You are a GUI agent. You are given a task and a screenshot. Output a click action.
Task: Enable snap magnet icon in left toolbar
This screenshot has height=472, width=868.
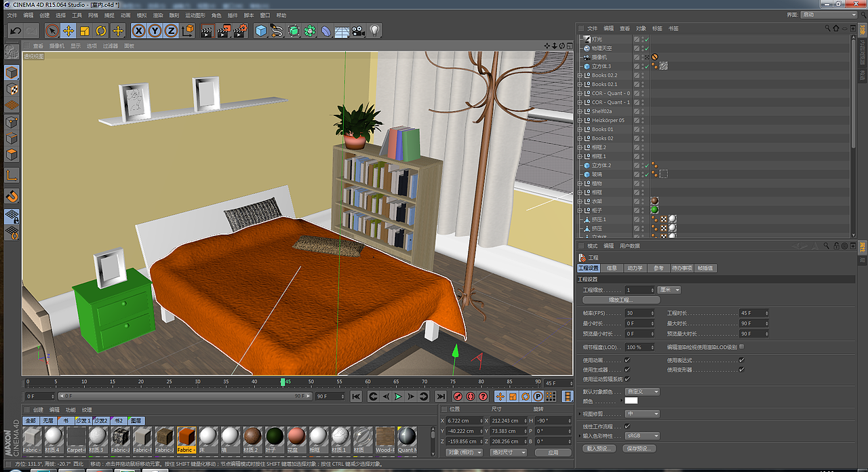click(12, 197)
